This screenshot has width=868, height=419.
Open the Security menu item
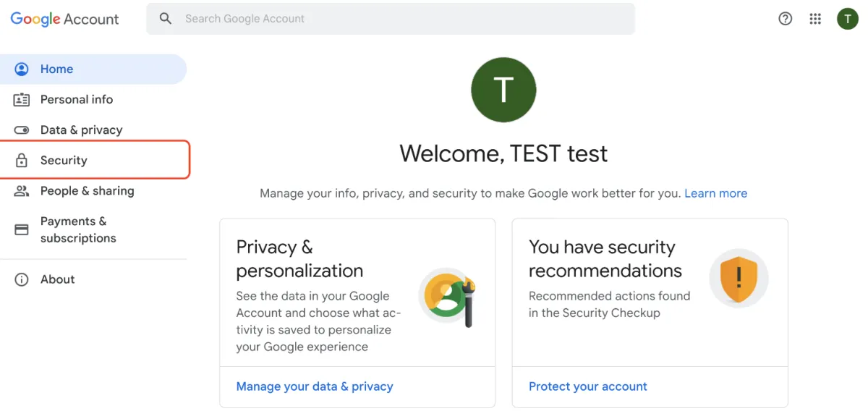coord(64,161)
